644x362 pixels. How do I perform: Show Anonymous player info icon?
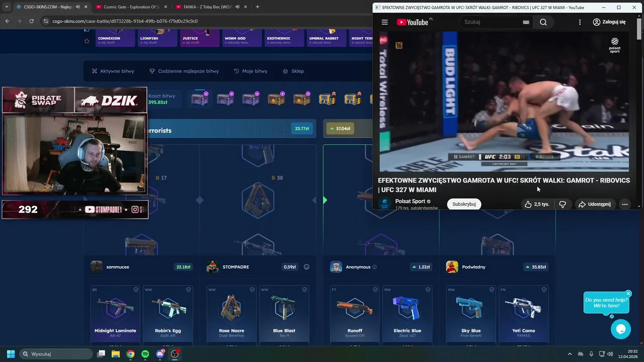[x=374, y=267]
